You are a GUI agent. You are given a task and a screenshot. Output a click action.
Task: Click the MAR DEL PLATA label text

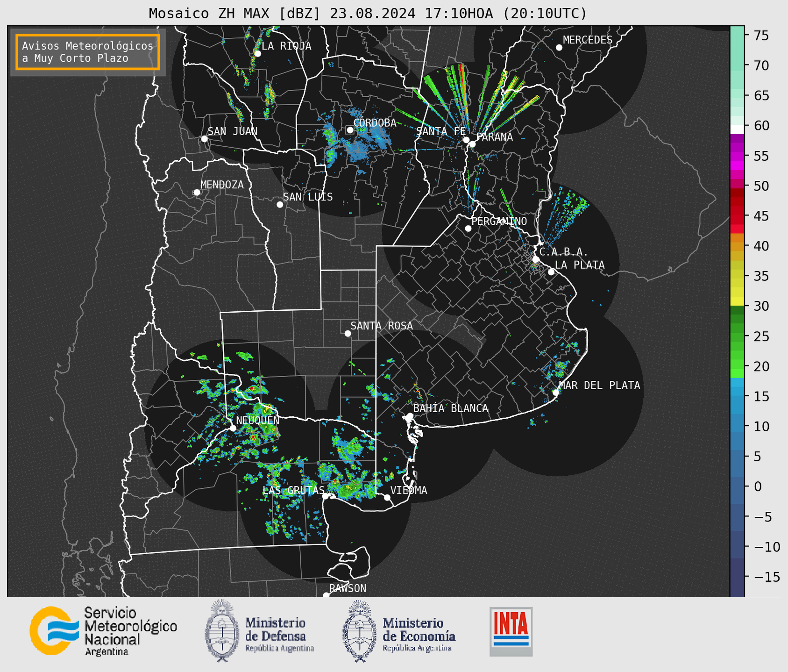(x=600, y=386)
